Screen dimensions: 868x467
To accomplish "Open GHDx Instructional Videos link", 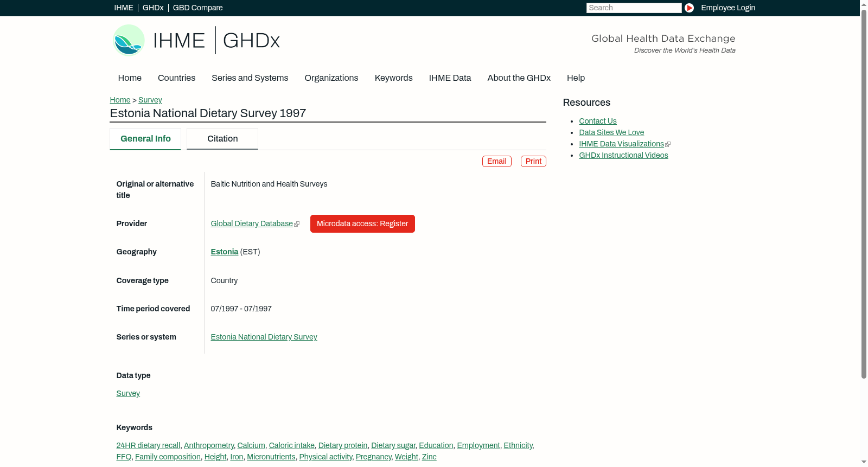I will [623, 156].
